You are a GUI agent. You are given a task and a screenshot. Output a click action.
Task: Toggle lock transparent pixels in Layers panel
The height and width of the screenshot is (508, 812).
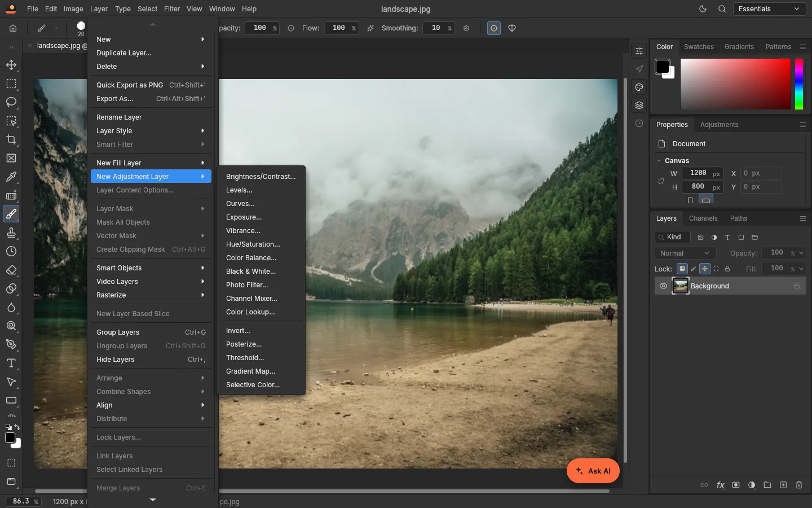(682, 269)
